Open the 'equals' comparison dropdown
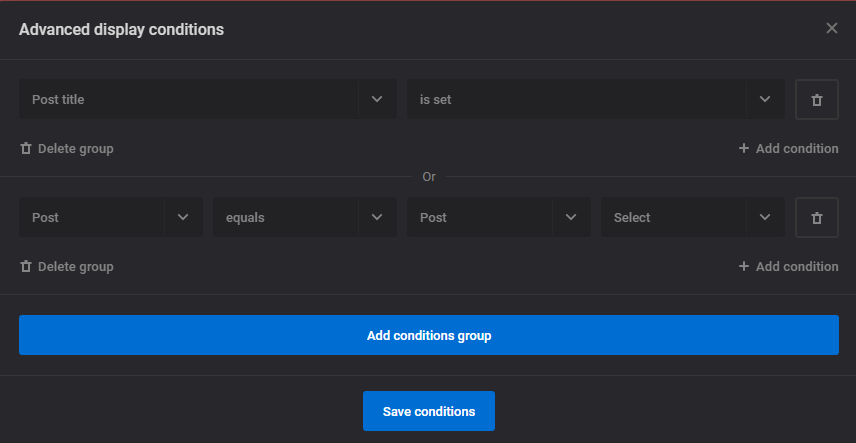856x443 pixels. [305, 217]
